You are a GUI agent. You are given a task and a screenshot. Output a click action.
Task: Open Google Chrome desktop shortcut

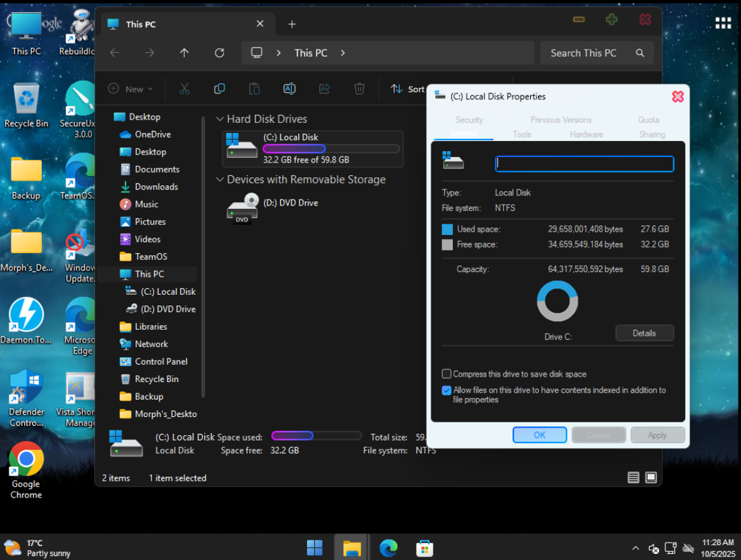click(x=26, y=460)
